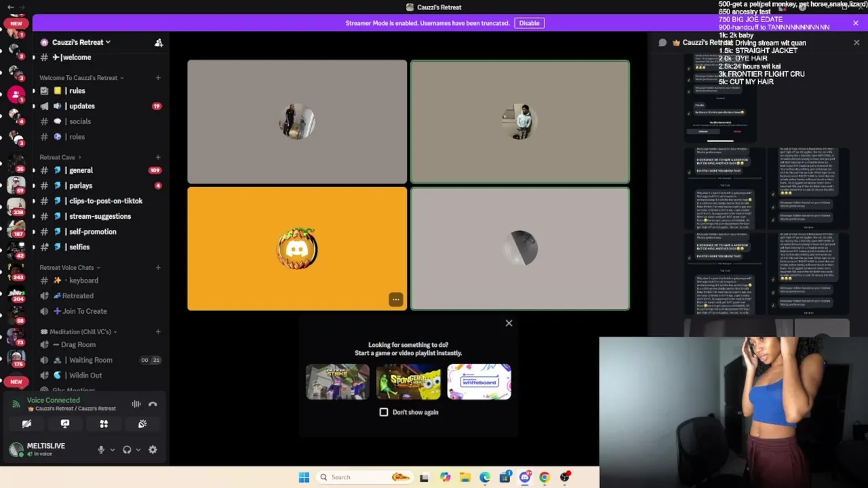
Task: Open the general channel
Action: coord(100,170)
